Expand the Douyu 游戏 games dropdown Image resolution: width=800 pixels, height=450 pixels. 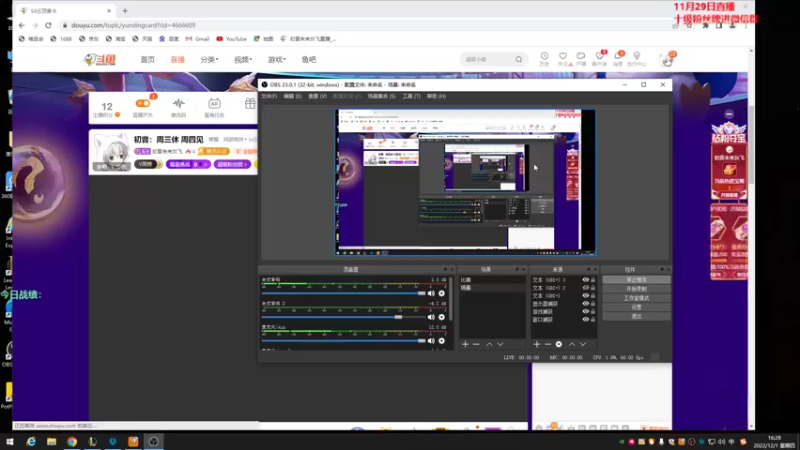pos(277,60)
